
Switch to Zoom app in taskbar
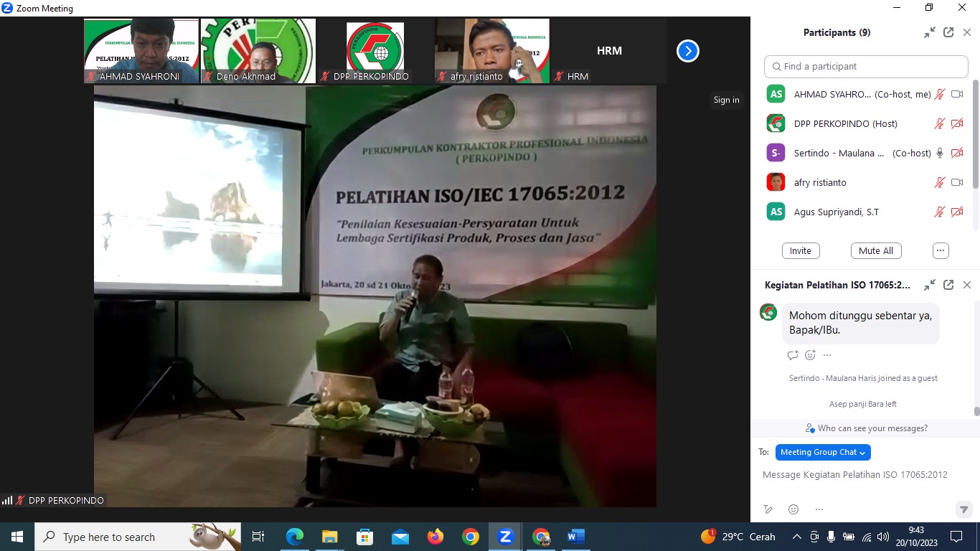(x=505, y=537)
